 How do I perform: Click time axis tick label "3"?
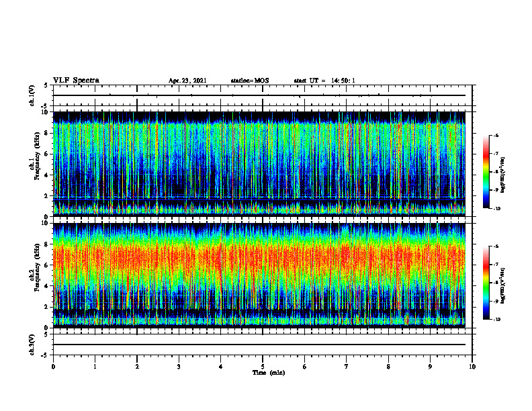tap(179, 367)
